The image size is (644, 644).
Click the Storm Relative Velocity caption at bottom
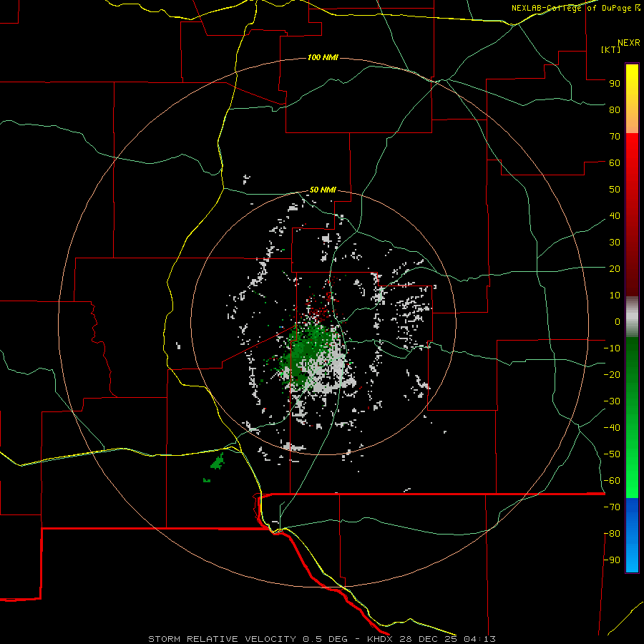[x=321, y=639]
